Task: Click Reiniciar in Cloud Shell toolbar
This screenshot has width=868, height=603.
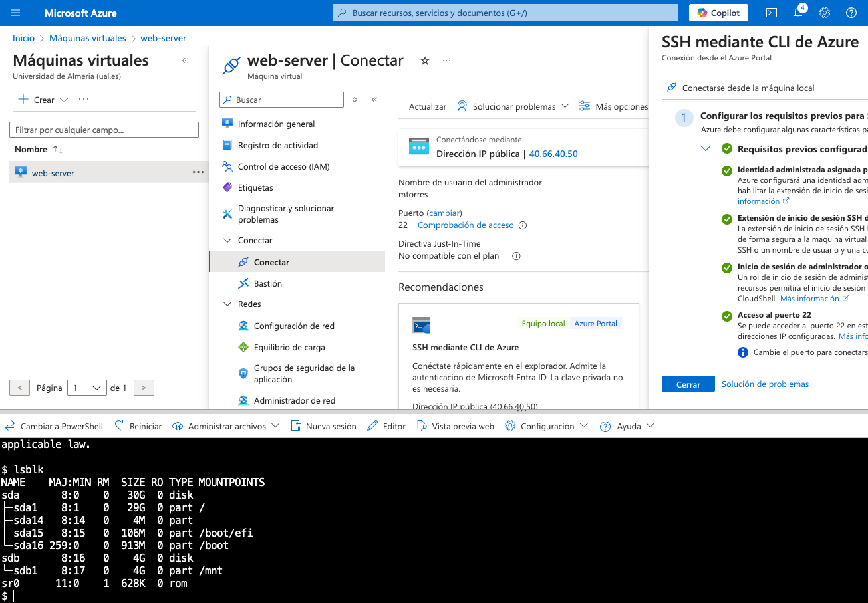Action: [138, 426]
